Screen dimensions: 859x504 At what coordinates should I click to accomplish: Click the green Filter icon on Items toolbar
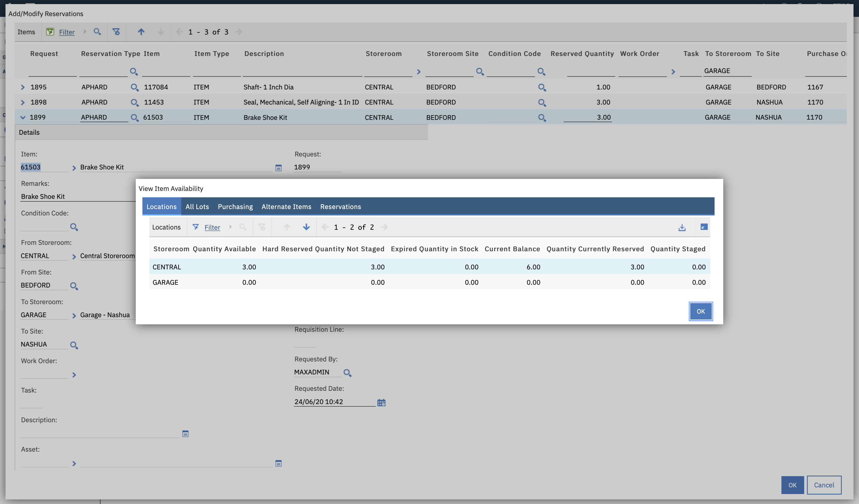point(50,32)
